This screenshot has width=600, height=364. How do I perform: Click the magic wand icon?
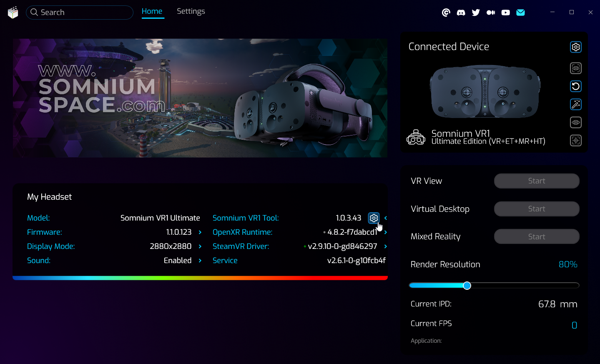coord(576,104)
